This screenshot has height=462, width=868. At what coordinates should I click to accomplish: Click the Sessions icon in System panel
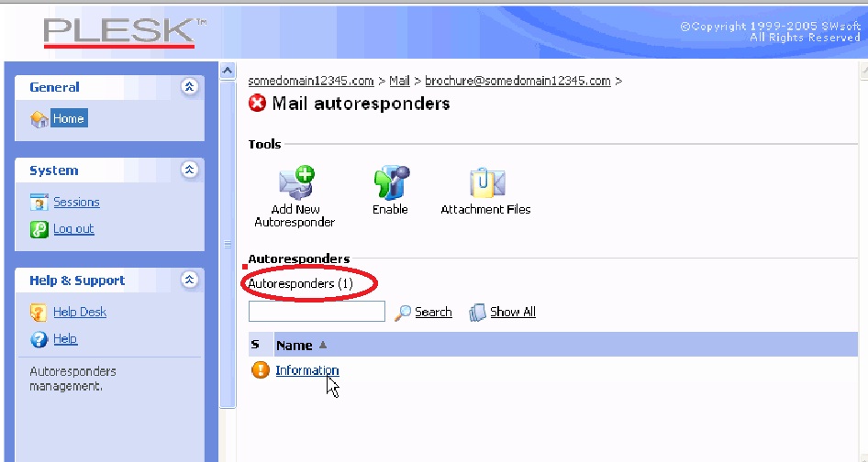[39, 203]
